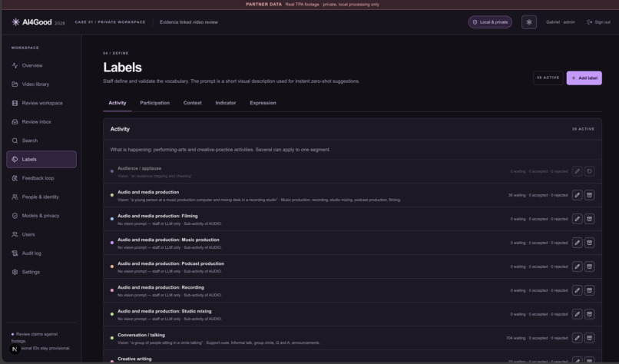The width and height of the screenshot is (619, 364).
Task: Edit the Filming sub-activity label
Action: 578,219
